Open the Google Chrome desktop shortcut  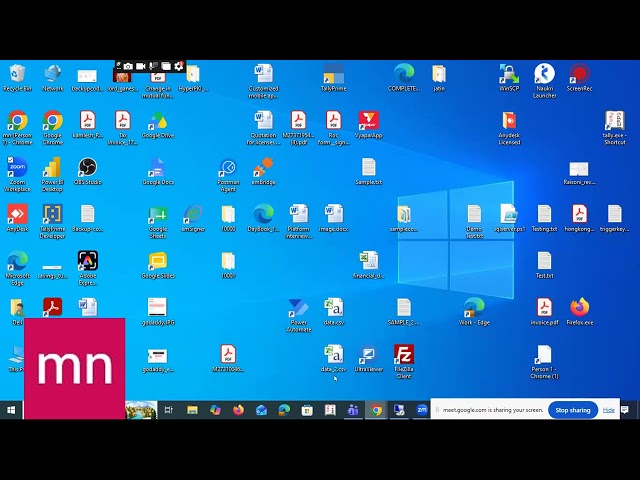click(x=53, y=127)
